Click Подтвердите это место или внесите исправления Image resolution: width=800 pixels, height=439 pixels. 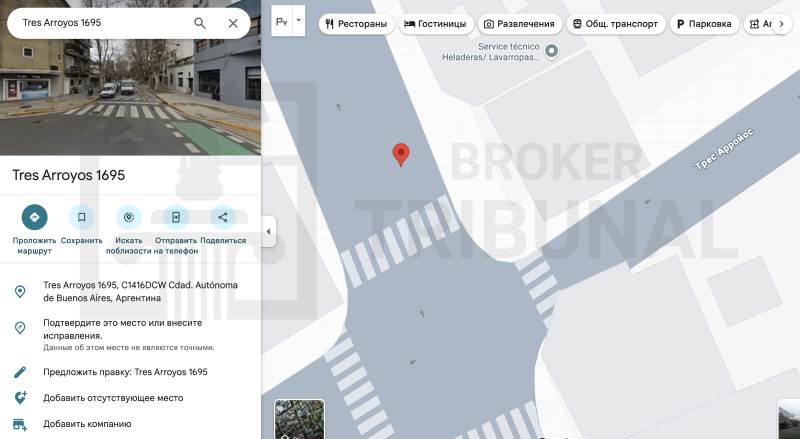coord(122,329)
